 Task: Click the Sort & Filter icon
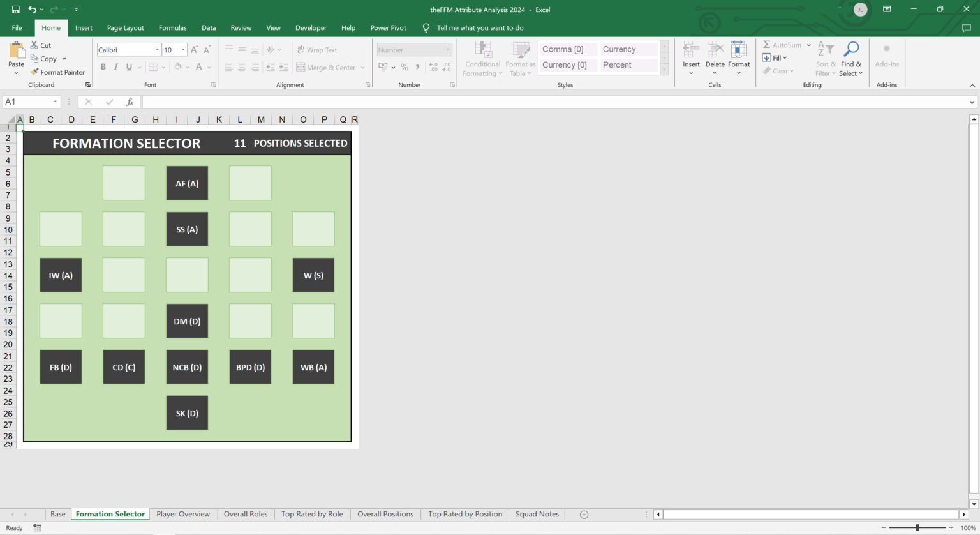coord(826,59)
